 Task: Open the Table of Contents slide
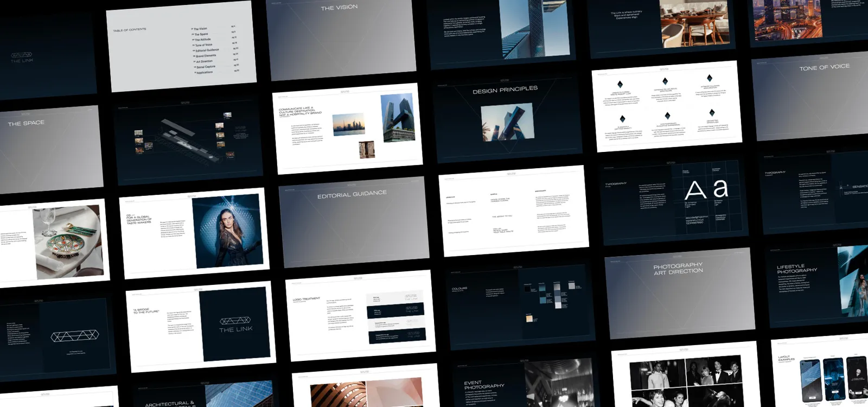pyautogui.click(x=181, y=46)
